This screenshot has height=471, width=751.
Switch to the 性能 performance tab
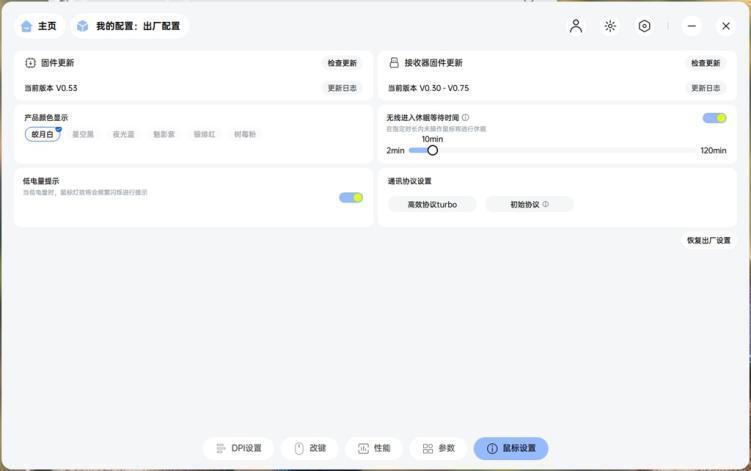pos(374,448)
